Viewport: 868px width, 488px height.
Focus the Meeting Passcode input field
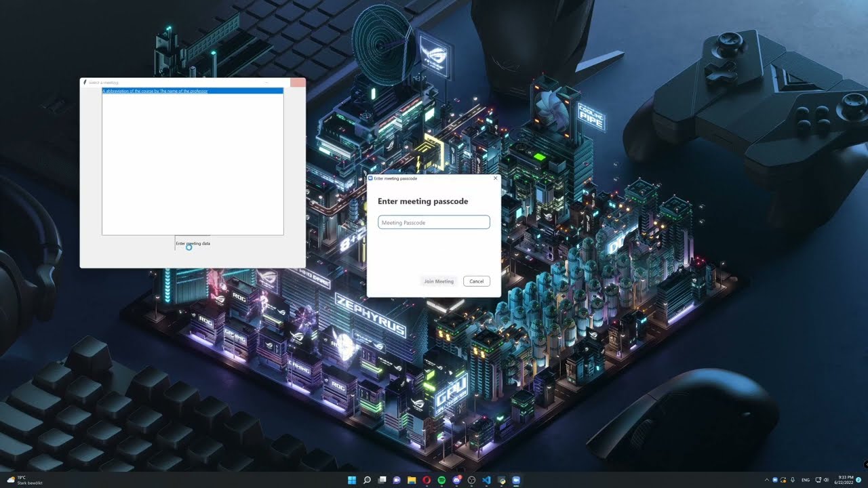[x=434, y=222]
